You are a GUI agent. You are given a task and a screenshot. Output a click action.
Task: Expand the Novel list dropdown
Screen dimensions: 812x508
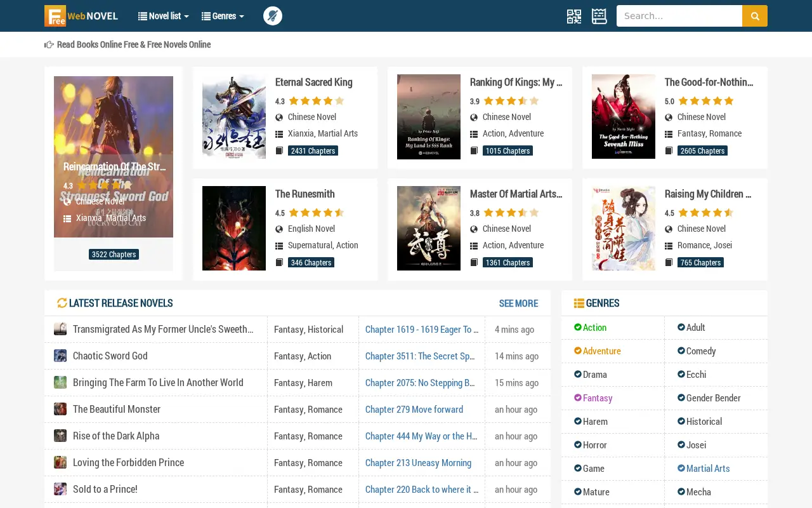(164, 16)
